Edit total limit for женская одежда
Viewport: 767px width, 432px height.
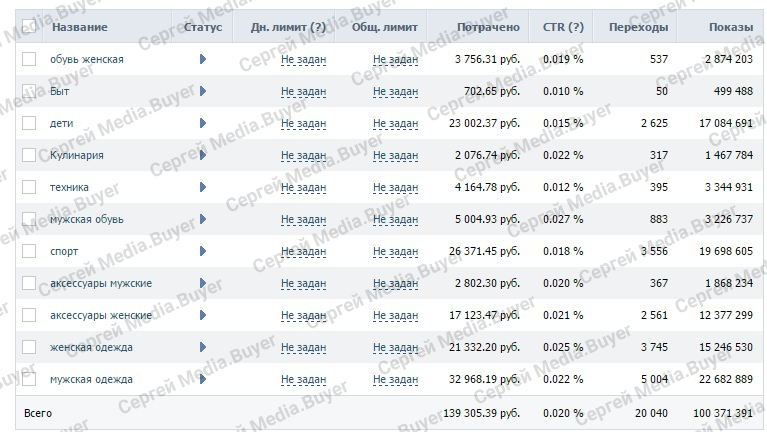(395, 348)
